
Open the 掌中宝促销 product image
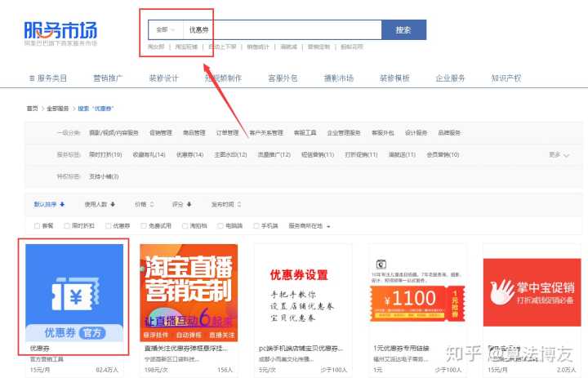tap(531, 293)
